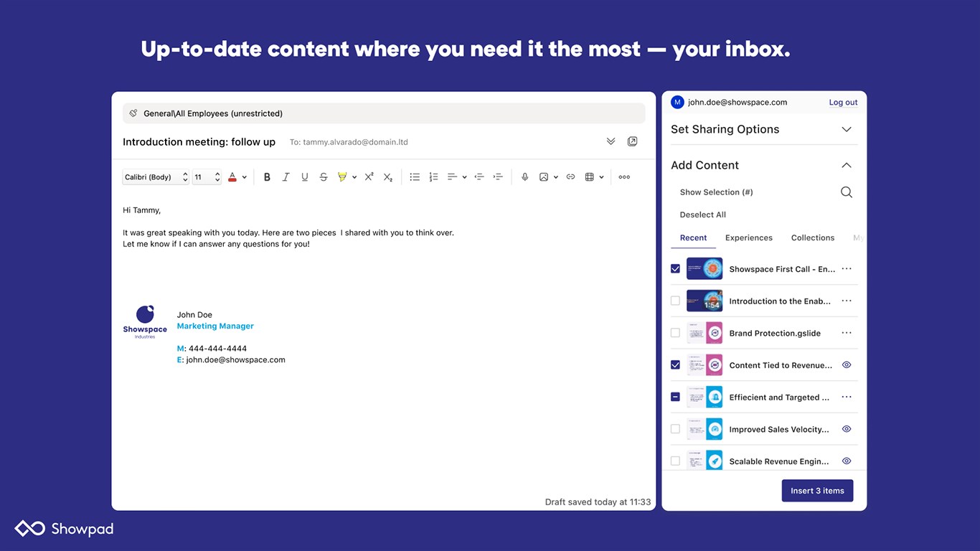Click the Log out link
The image size is (980, 551).
(x=843, y=103)
